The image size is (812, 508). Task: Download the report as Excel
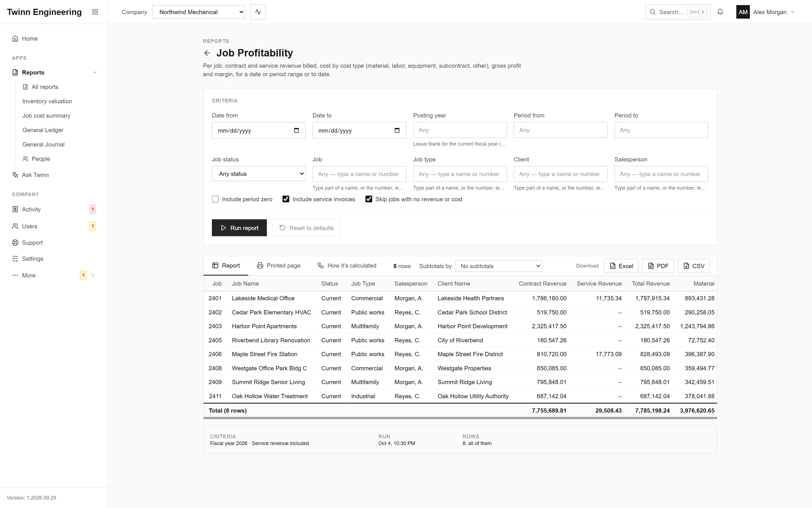pyautogui.click(x=621, y=266)
